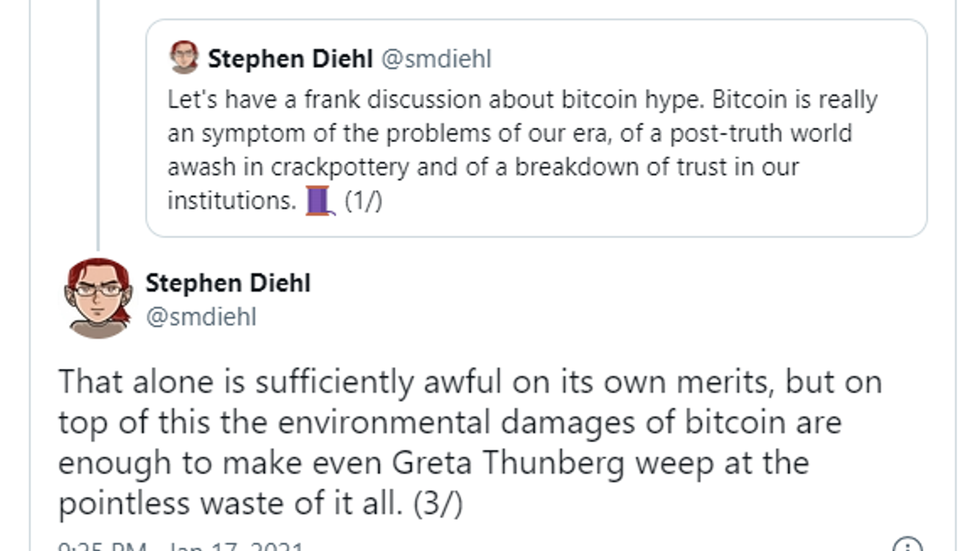Screen dimensions: 980x551
Task: Click the word "institutions." in the quoted tweet
Action: [232, 201]
